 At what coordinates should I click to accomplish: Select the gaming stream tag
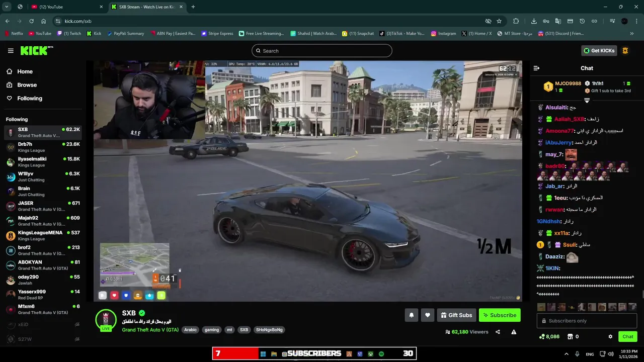click(x=212, y=330)
